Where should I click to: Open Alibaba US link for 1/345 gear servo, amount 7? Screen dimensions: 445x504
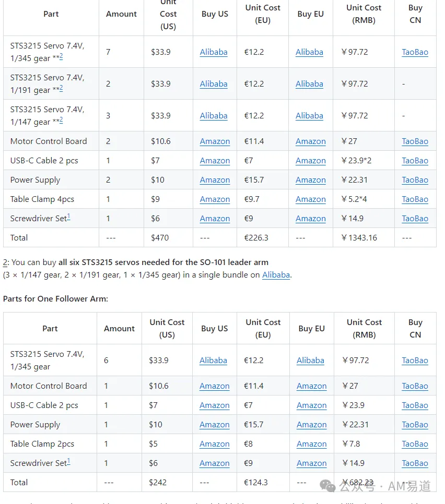214,52
